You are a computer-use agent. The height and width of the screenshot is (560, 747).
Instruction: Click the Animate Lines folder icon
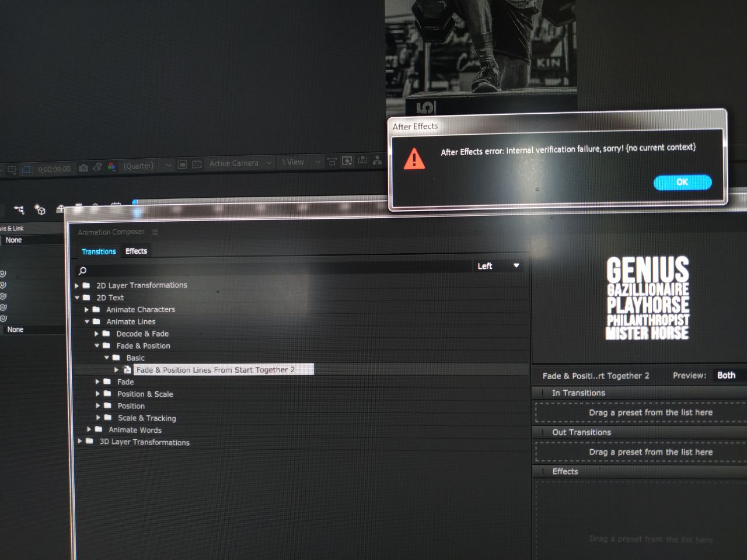pos(96,321)
